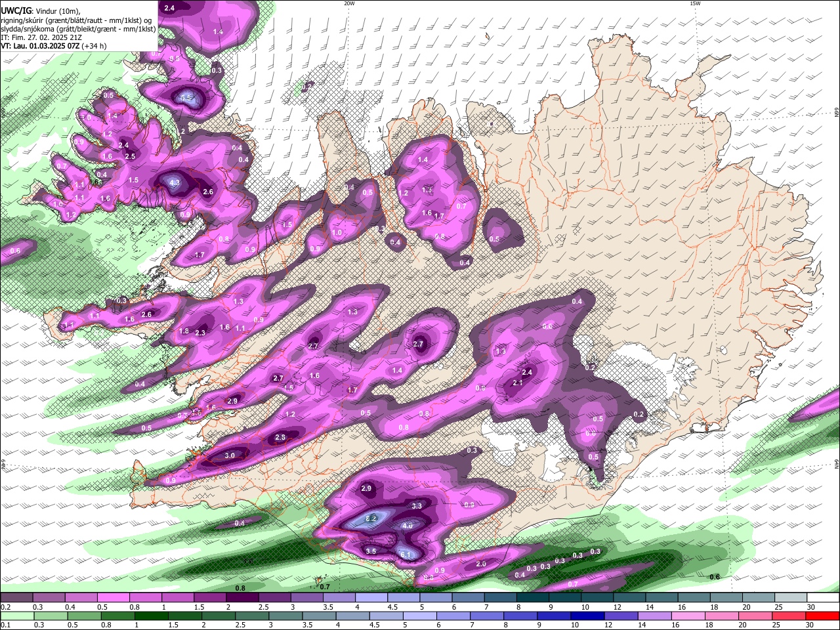Click the 2.8 precipitation value on map

pyautogui.click(x=280, y=437)
